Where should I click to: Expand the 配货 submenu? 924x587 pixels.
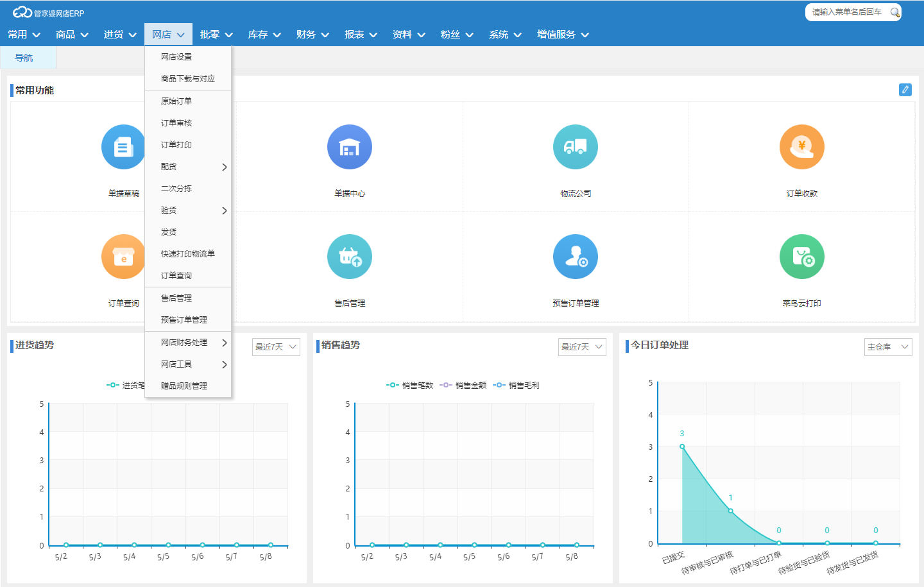[x=188, y=167]
